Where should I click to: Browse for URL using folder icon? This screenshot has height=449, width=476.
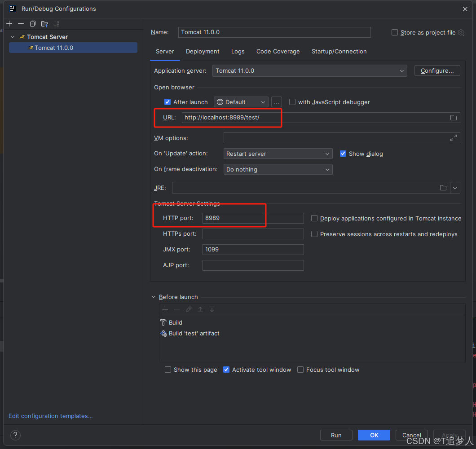click(x=453, y=118)
